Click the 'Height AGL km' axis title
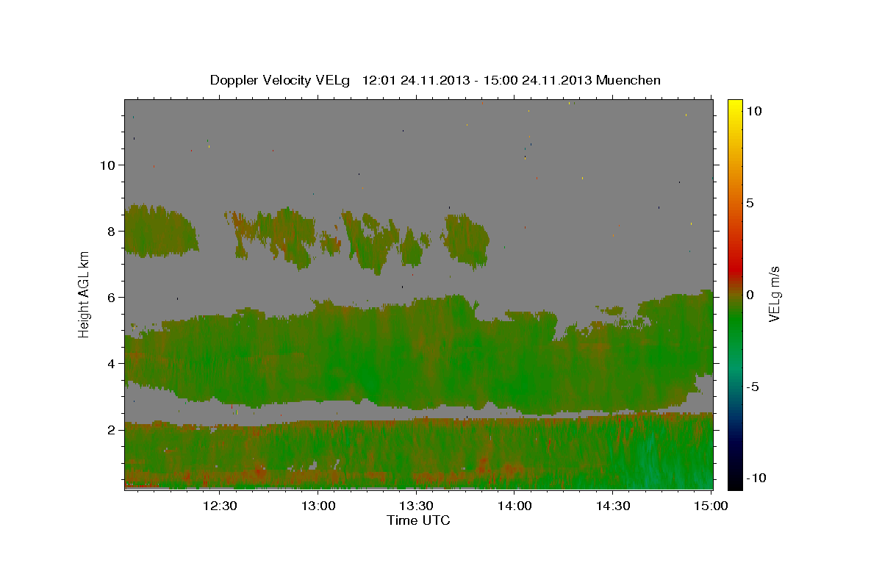The width and height of the screenshot is (882, 588). [85, 294]
